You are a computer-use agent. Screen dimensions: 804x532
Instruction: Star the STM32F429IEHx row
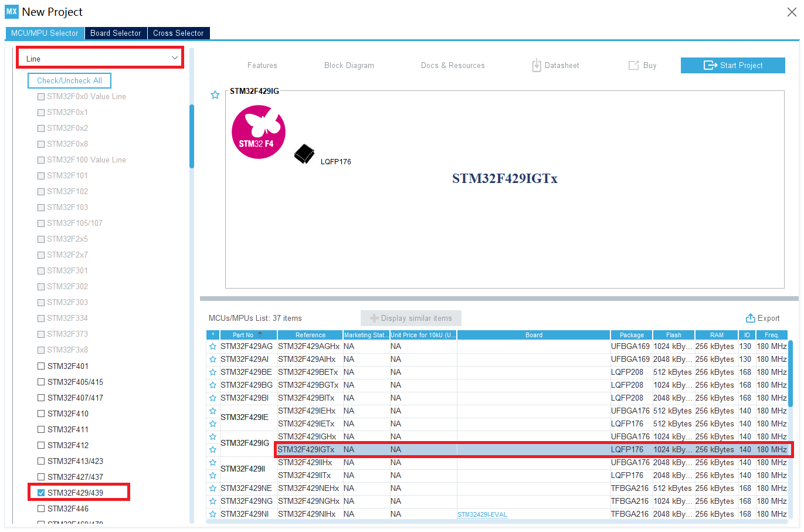(x=213, y=411)
